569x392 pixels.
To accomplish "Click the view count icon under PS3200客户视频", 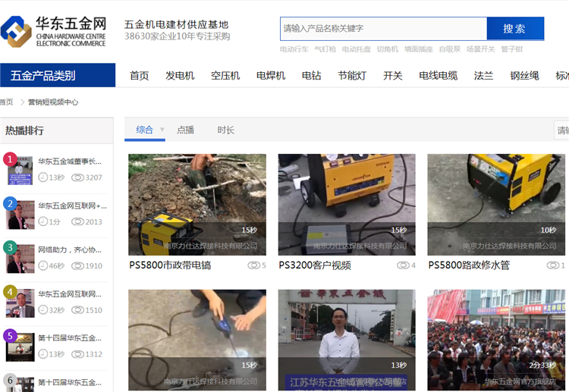I will point(403,265).
